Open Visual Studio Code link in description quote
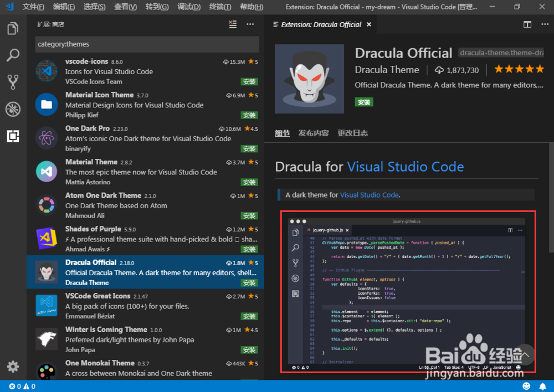 point(369,195)
